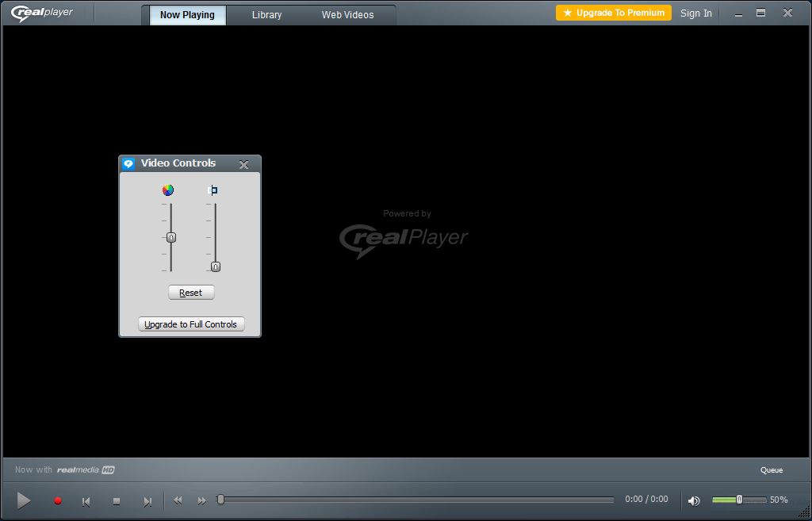
Task: Click the right vertical slider handle at the bottom
Action: click(x=216, y=266)
